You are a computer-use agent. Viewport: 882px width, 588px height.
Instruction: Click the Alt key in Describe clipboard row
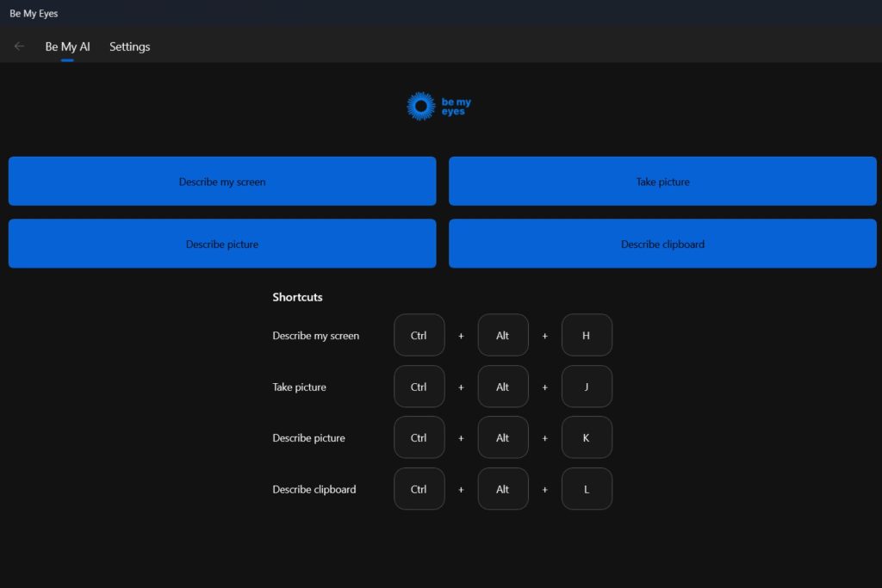coord(503,488)
